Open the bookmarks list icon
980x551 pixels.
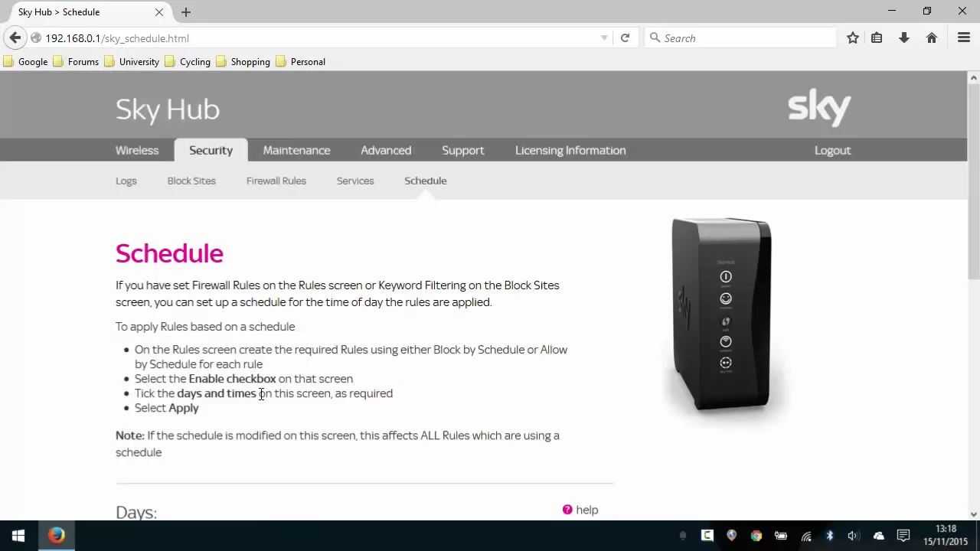point(877,37)
